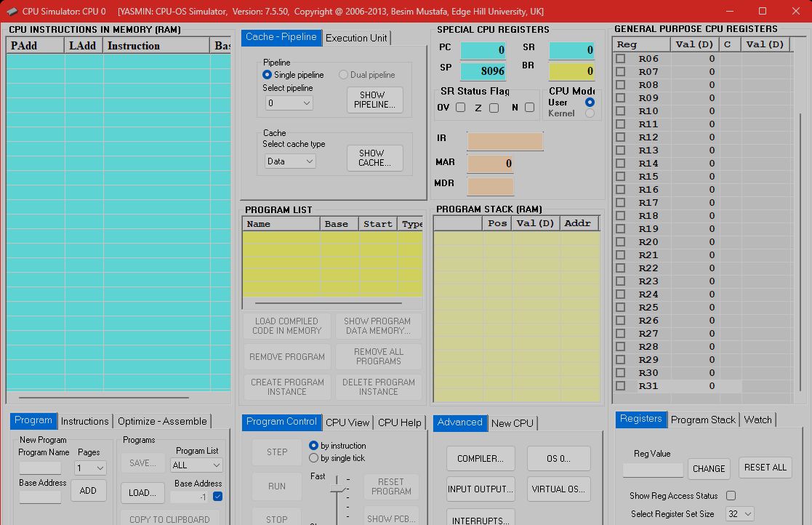Open the INTERRUPTS dialog
The width and height of the screenshot is (812, 525).
pos(481,518)
